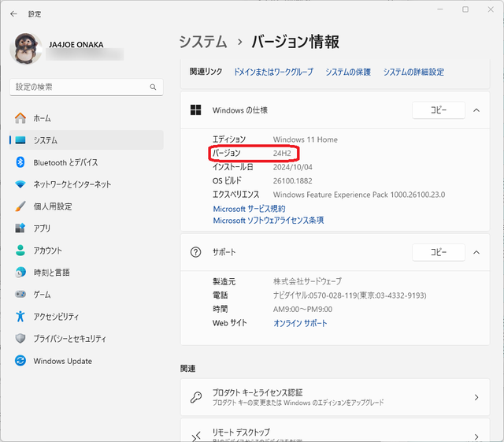Open the ネットワークとインターネット Wi-Fi icon
The image size is (504, 442).
click(20, 184)
